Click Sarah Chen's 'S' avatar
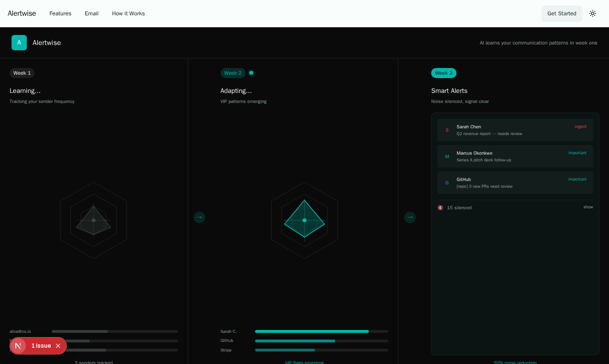This screenshot has width=609, height=364. point(447,130)
